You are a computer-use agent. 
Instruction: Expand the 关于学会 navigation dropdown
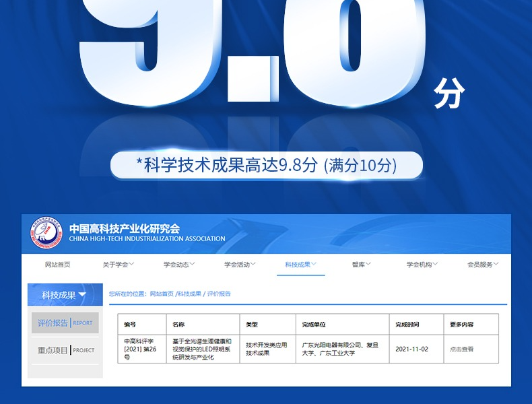point(119,265)
